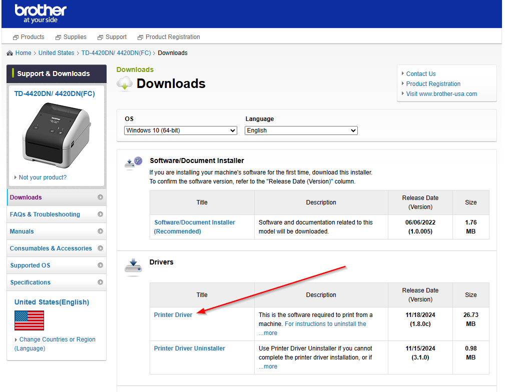This screenshot has width=532, height=392.
Task: Open the Supported OS section
Action: pyautogui.click(x=57, y=265)
